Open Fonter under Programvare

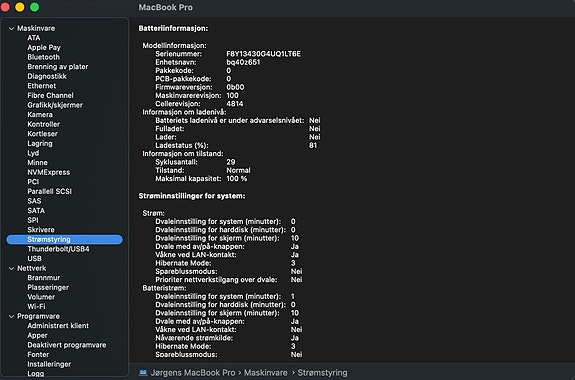click(38, 355)
